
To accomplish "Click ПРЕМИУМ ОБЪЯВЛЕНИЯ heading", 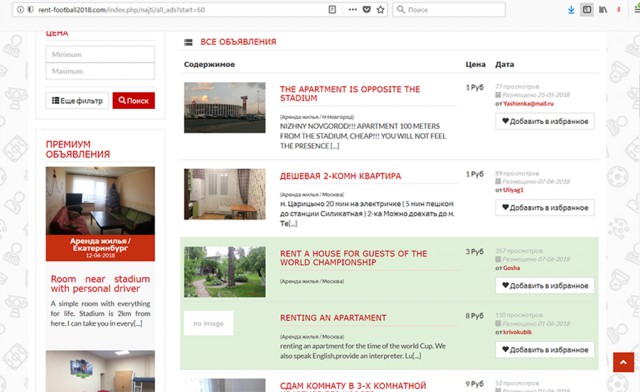I will [x=78, y=149].
